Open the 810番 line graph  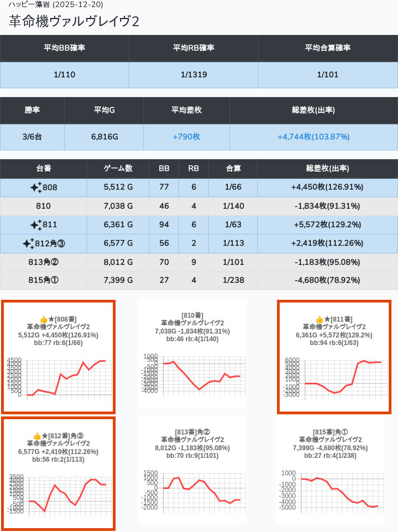pyautogui.click(x=192, y=373)
